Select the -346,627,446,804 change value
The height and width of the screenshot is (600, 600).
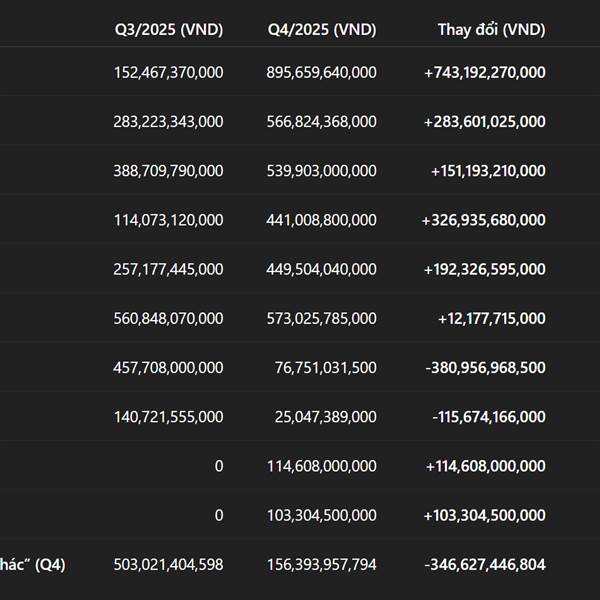pos(485,565)
